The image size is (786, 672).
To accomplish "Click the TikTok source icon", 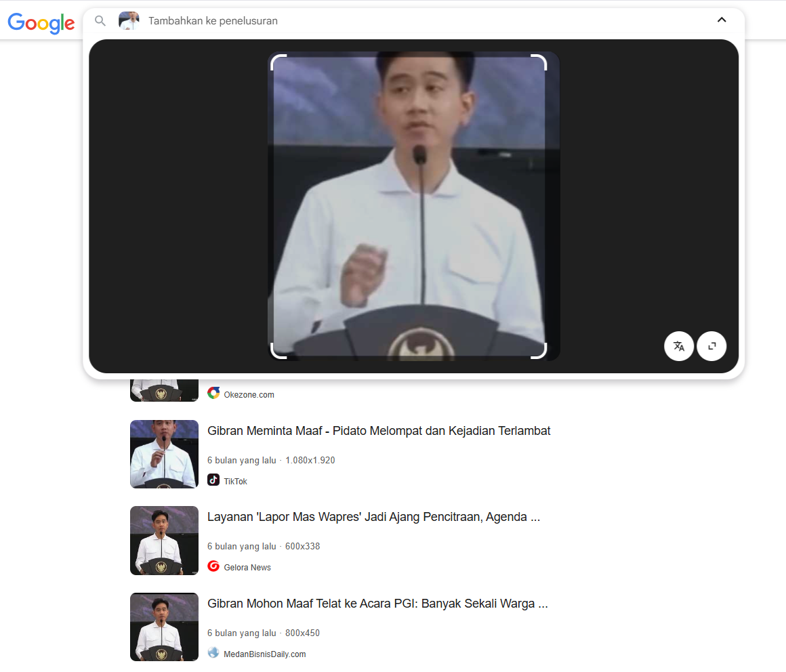I will coord(213,480).
